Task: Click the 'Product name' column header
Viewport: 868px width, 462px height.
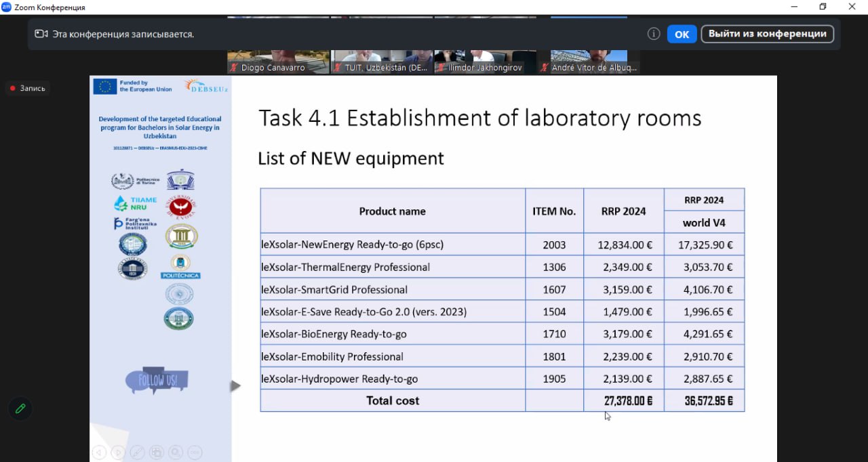Action: coord(393,211)
